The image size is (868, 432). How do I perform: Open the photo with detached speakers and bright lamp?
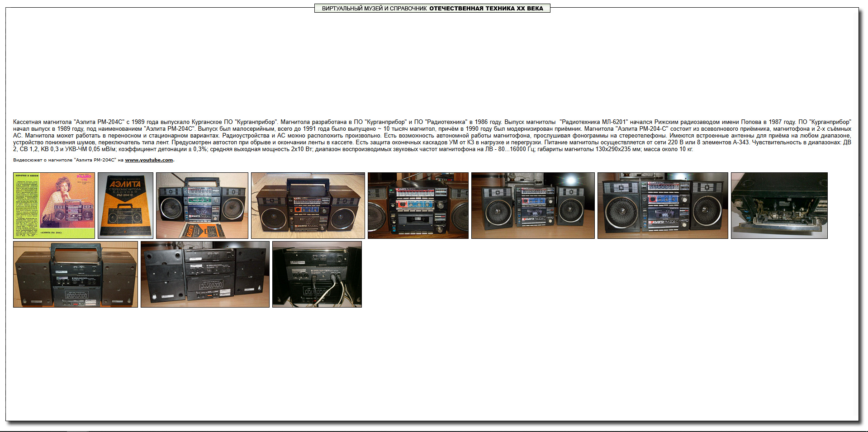click(533, 205)
